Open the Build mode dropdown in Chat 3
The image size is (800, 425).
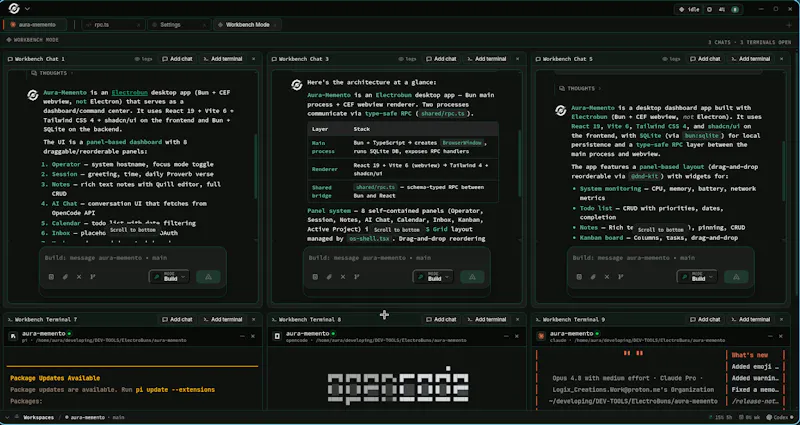click(x=433, y=277)
